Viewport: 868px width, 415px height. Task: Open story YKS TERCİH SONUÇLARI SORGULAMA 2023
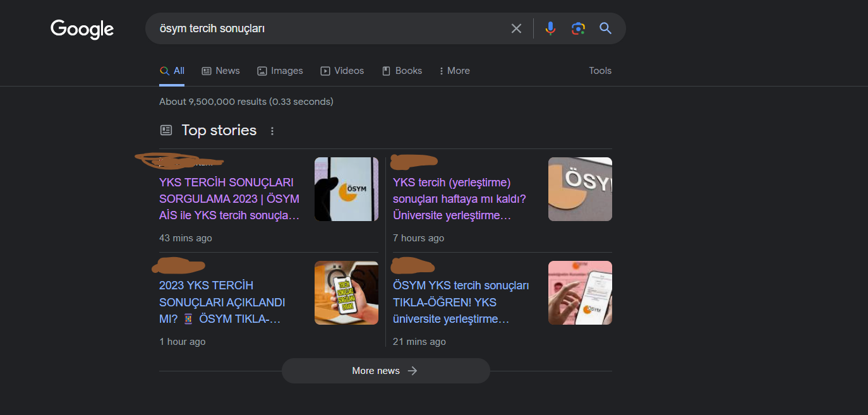tap(229, 199)
